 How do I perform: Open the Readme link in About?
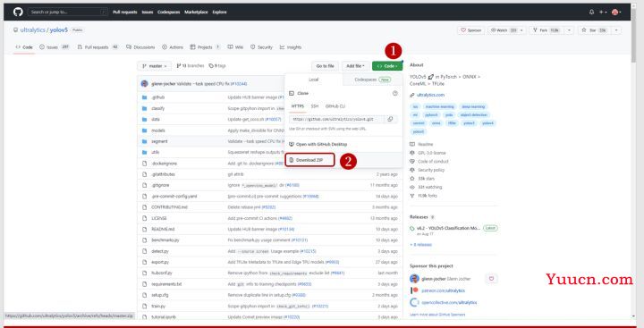coord(425,145)
